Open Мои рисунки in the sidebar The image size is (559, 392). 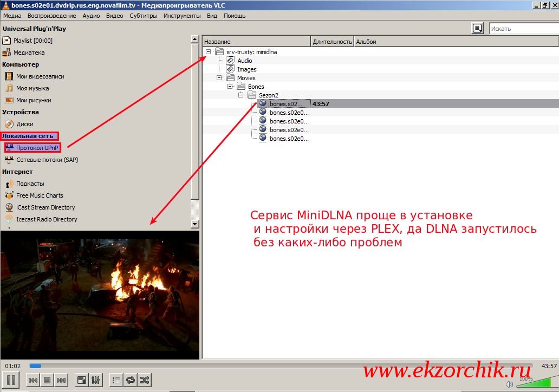(x=34, y=100)
